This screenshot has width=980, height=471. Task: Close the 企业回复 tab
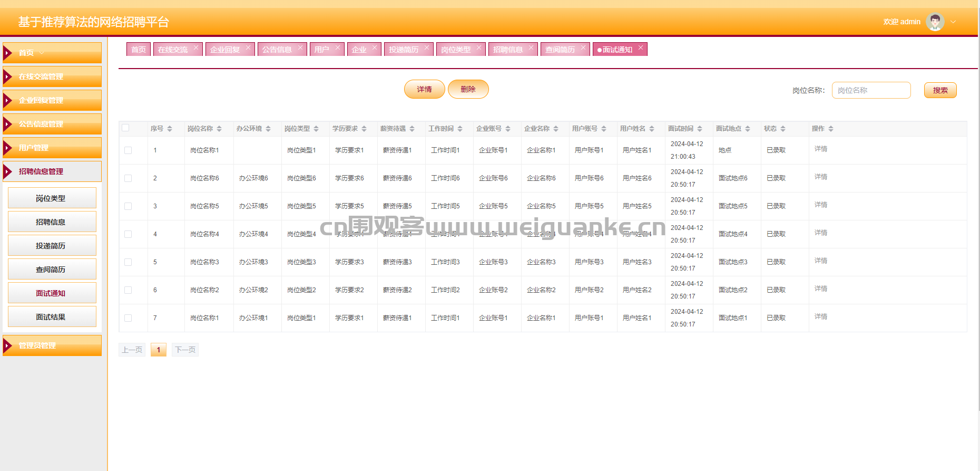coord(248,47)
